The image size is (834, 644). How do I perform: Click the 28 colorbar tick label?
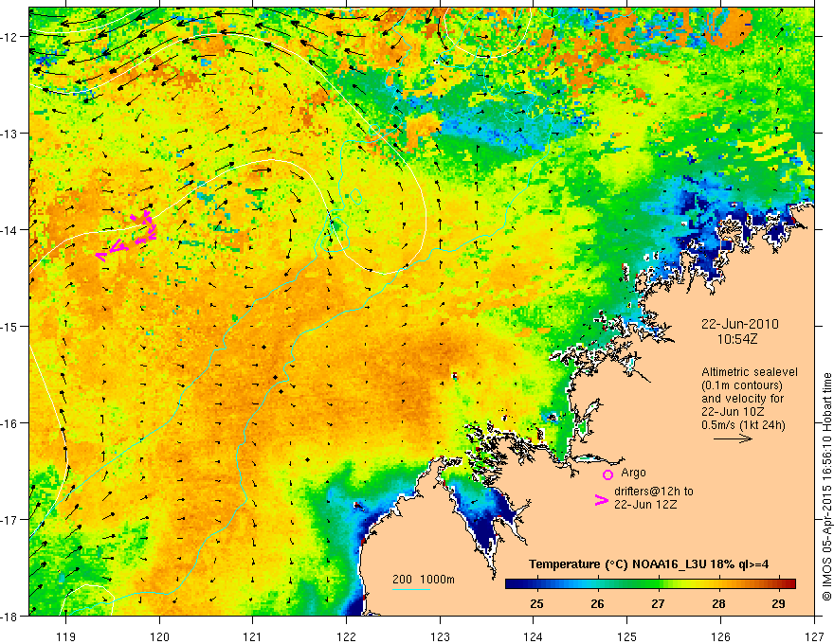(718, 603)
